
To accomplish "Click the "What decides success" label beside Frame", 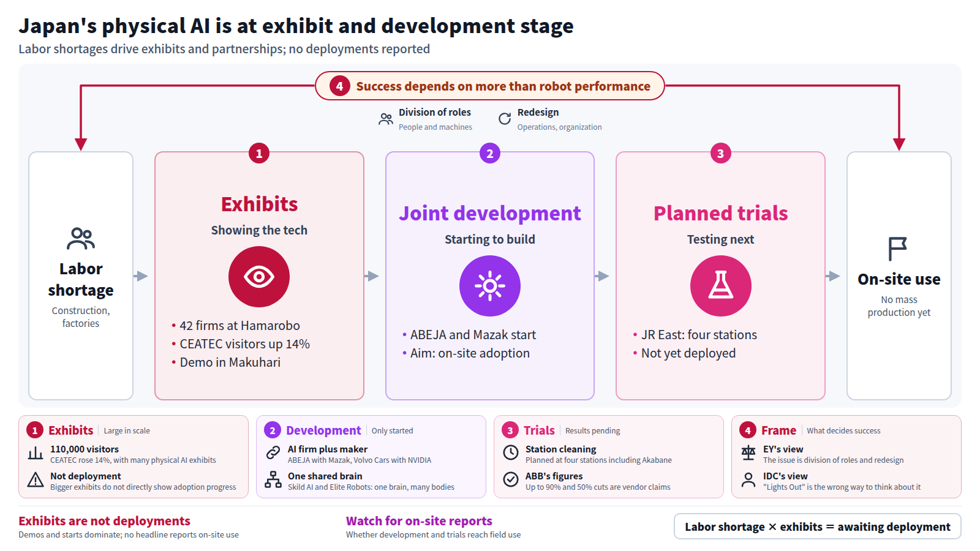I will 843,431.
